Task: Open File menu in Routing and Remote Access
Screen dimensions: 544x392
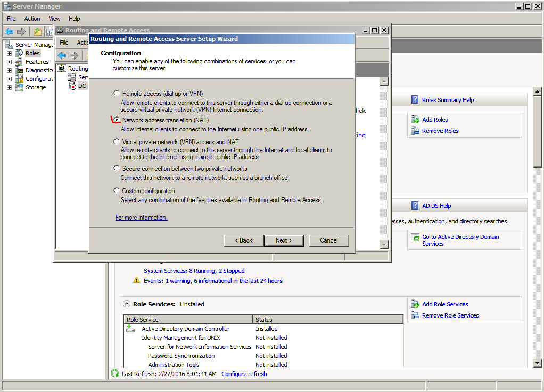Action: (64, 43)
